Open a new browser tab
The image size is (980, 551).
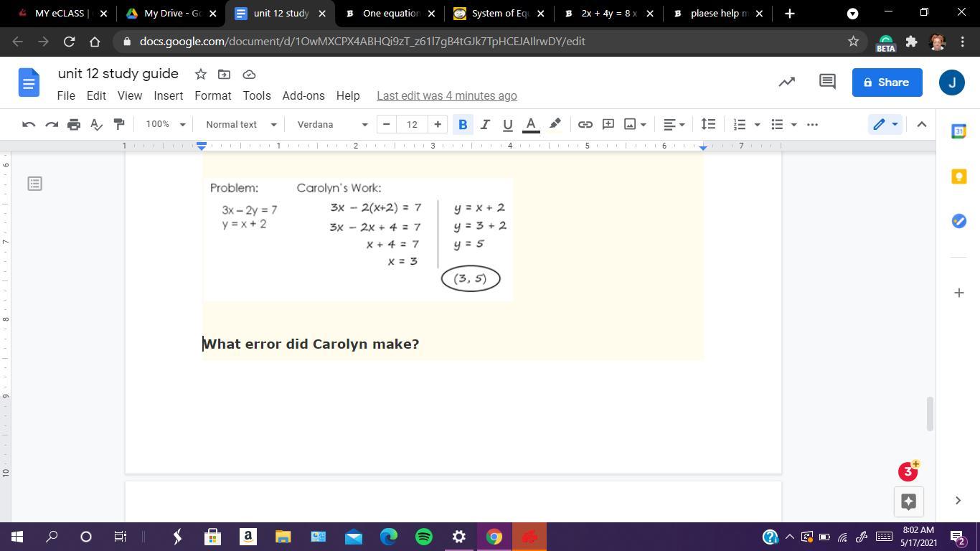coord(790,13)
